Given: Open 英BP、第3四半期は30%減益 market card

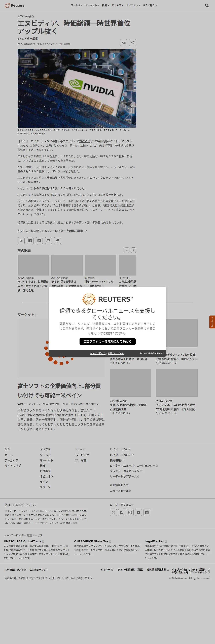Looking at the screenshot, I should pyautogui.click(x=128, y=407).
